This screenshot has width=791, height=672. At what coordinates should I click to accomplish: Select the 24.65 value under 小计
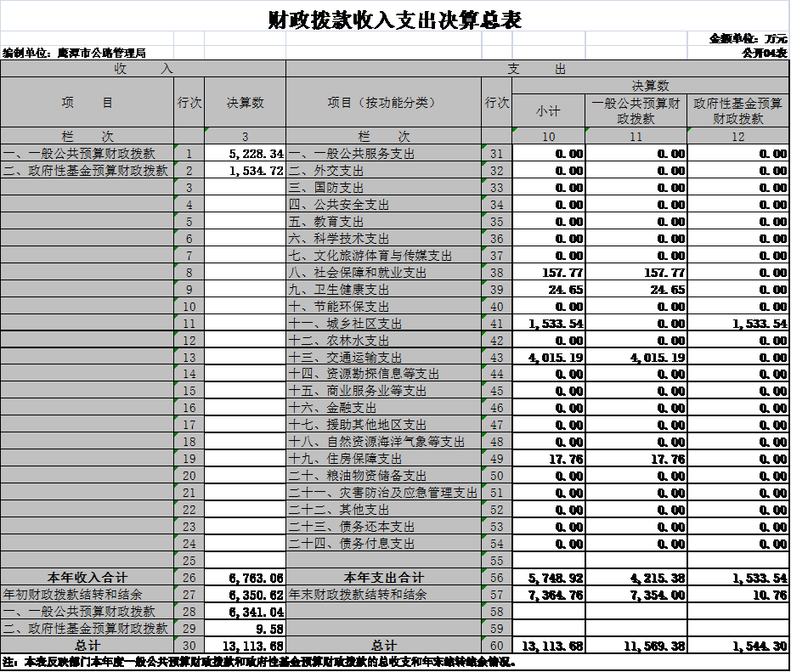click(x=566, y=290)
